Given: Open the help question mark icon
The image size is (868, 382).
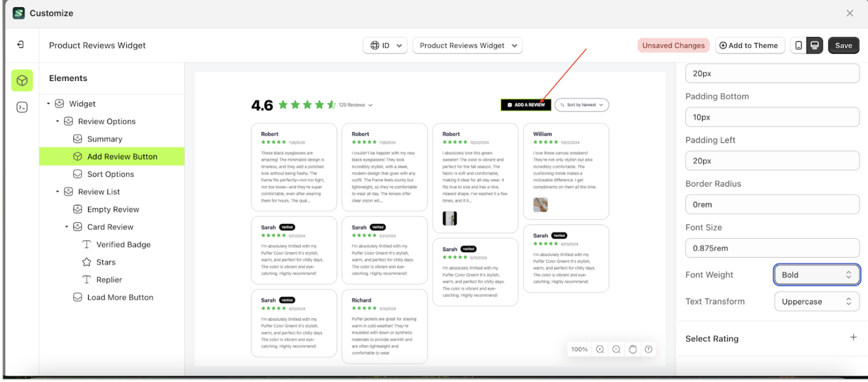Looking at the screenshot, I should (648, 349).
